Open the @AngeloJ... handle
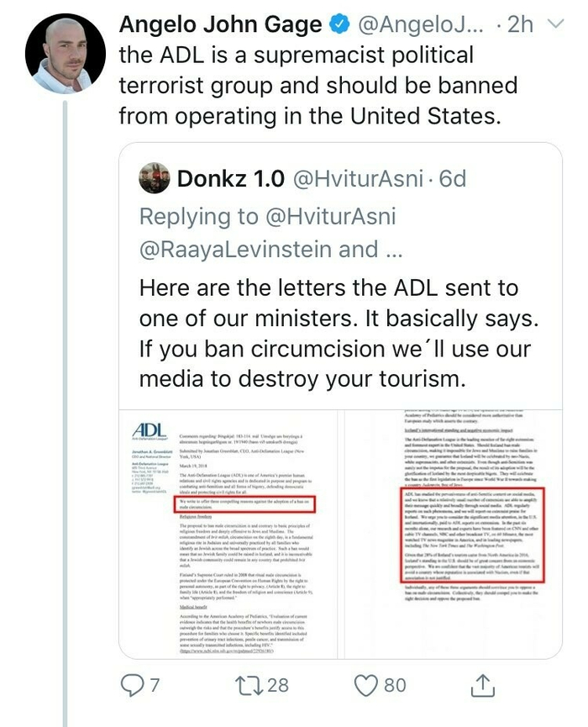Viewport: 588px width, 727px height. 420,24
